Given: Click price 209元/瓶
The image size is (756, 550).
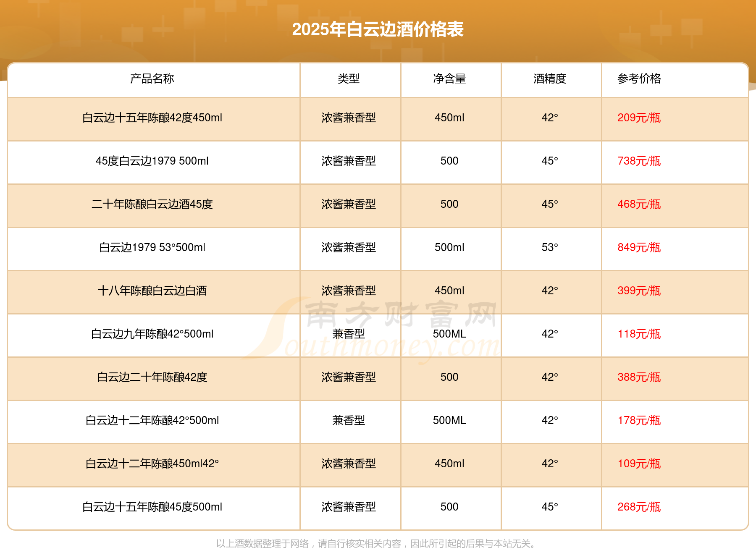Looking at the screenshot, I should pyautogui.click(x=639, y=118).
